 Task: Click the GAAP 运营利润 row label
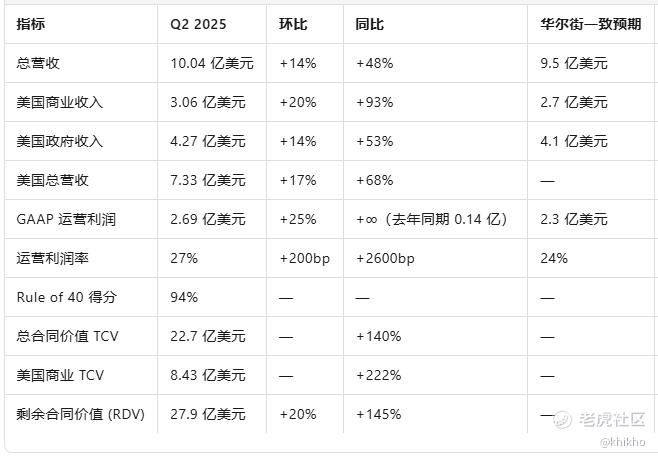66,219
